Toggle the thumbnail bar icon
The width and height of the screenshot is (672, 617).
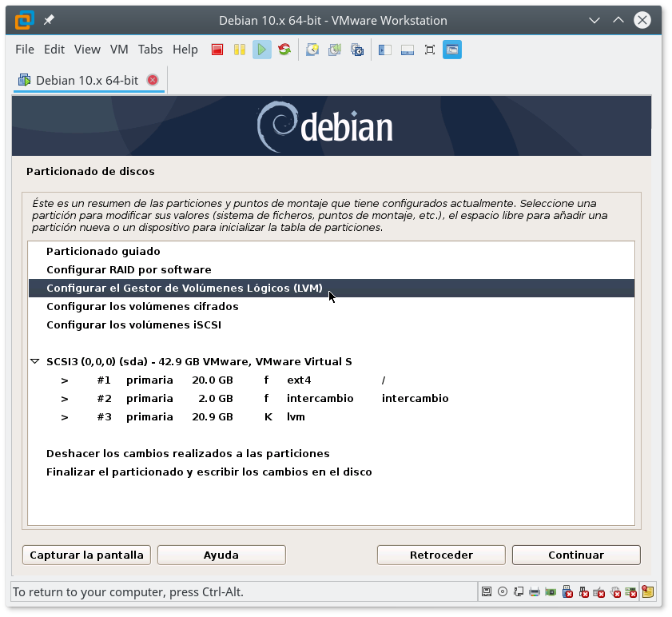pos(408,50)
